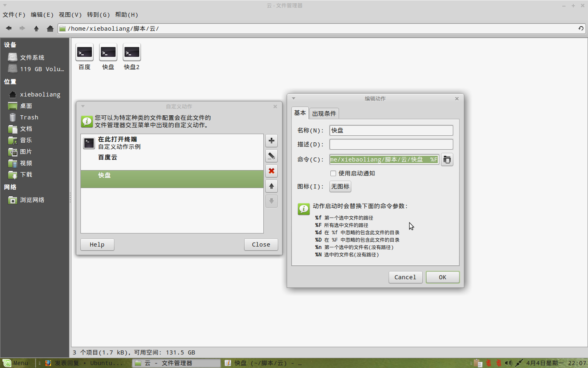
Task: Select the 百度 script file
Action: (x=85, y=57)
